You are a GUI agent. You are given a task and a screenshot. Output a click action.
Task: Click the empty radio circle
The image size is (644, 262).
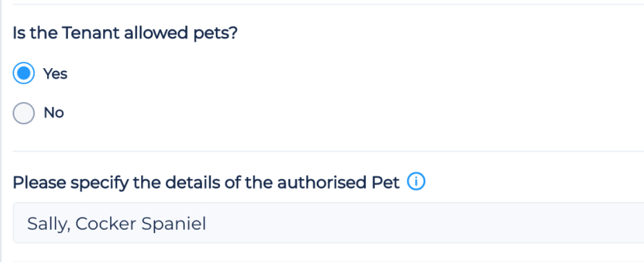pos(24,113)
